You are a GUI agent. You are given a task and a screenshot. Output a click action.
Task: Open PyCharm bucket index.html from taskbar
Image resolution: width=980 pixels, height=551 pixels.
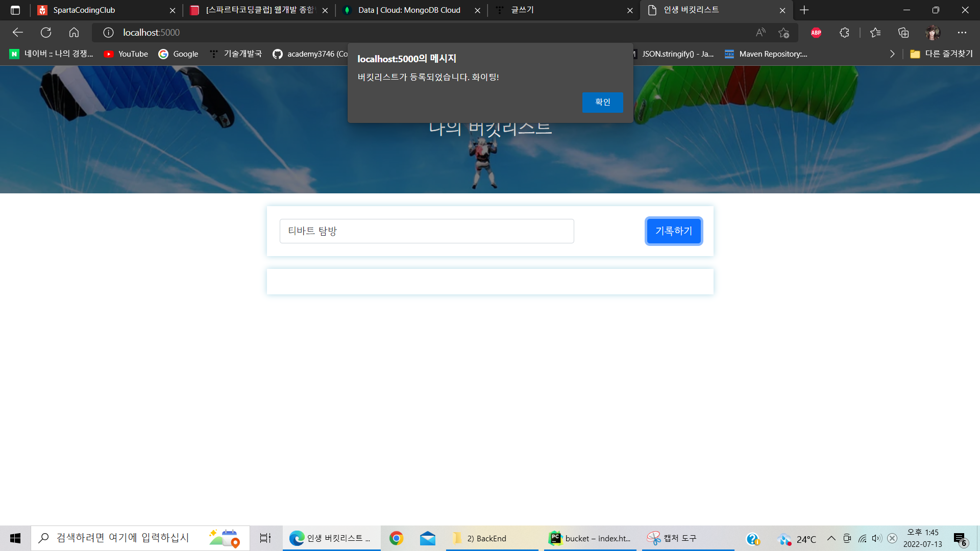coord(591,538)
